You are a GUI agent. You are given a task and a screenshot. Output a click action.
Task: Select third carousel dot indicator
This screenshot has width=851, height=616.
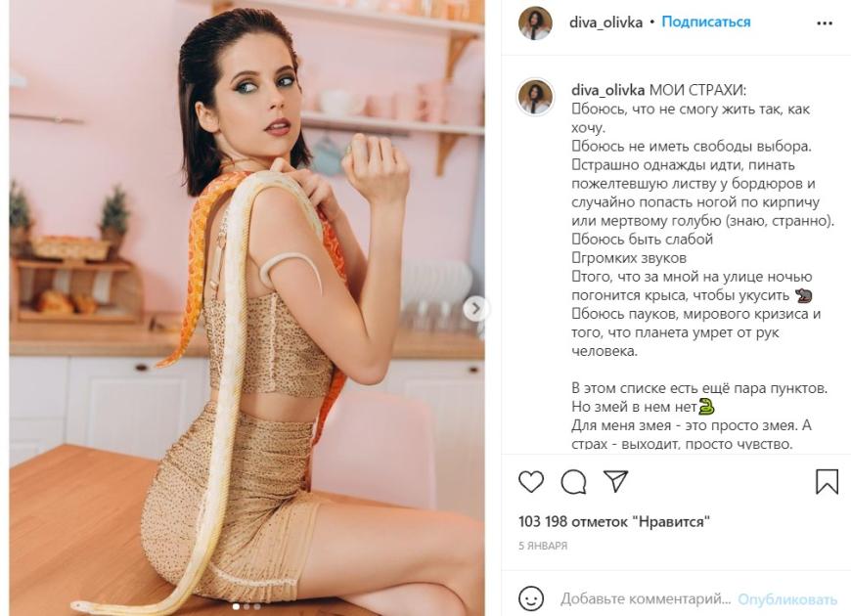click(256, 607)
